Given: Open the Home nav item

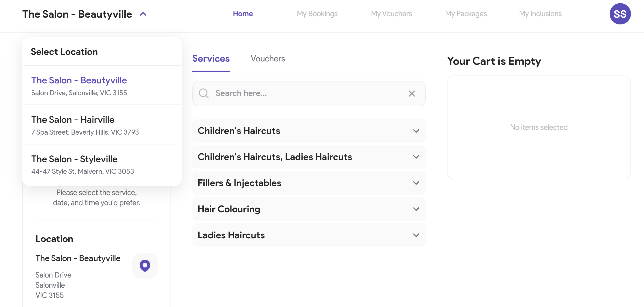Looking at the screenshot, I should (243, 14).
